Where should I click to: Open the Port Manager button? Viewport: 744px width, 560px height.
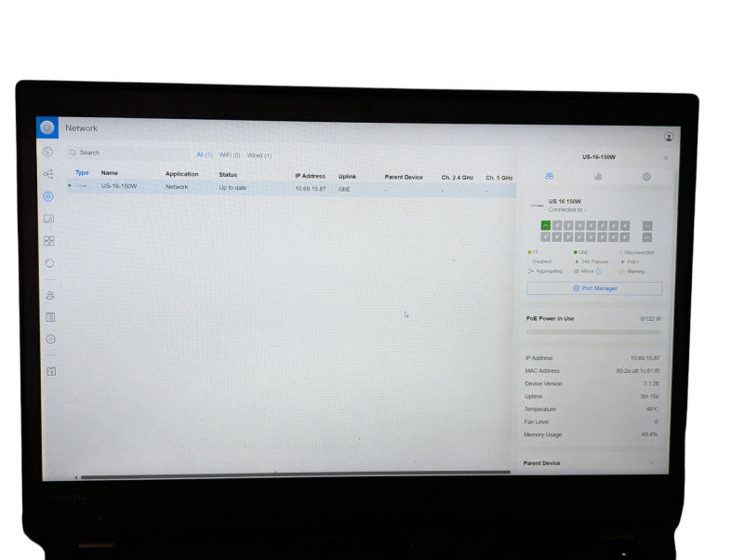tap(594, 288)
